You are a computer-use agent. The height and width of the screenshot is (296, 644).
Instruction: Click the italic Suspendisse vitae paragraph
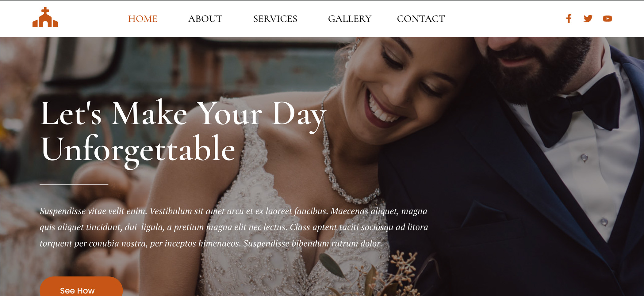point(234,227)
